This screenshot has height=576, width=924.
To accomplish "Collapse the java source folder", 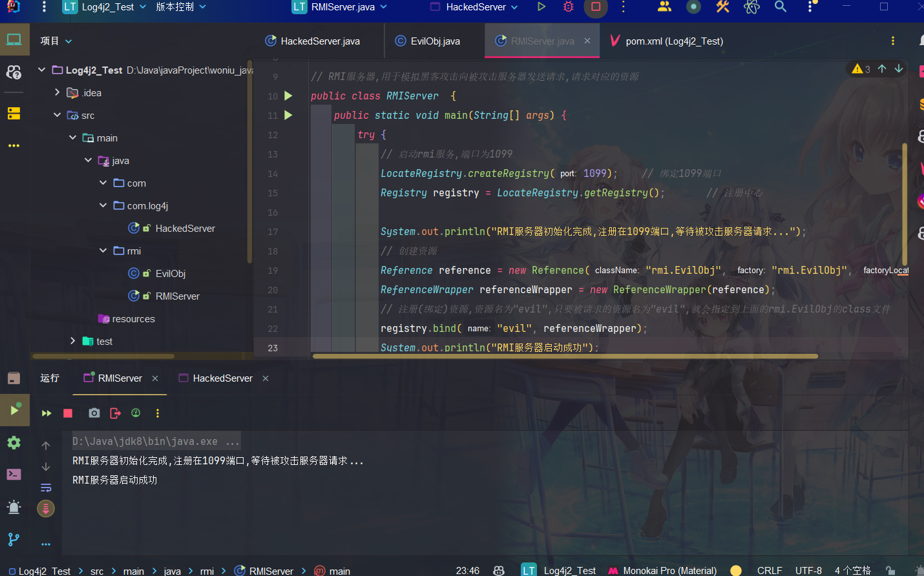I will [x=89, y=160].
